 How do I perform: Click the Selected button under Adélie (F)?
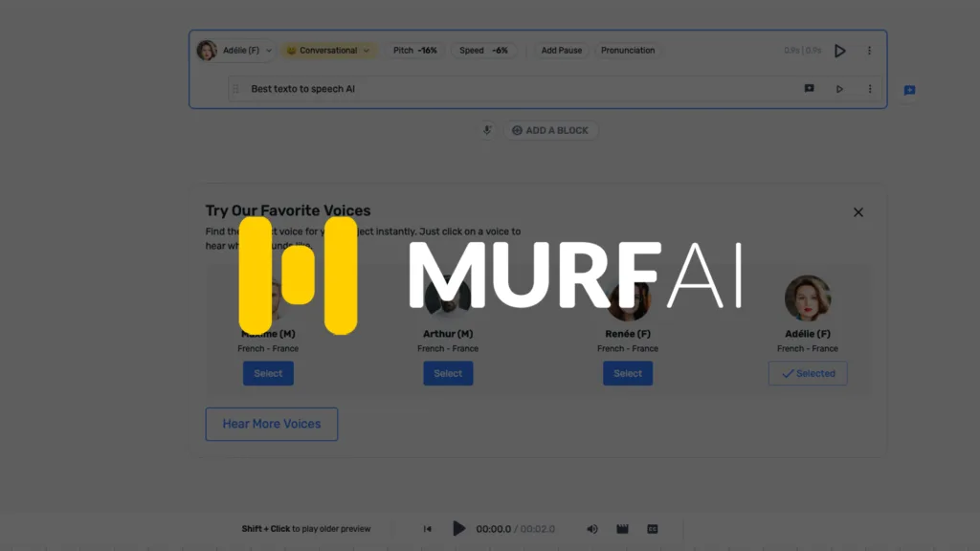(x=808, y=374)
